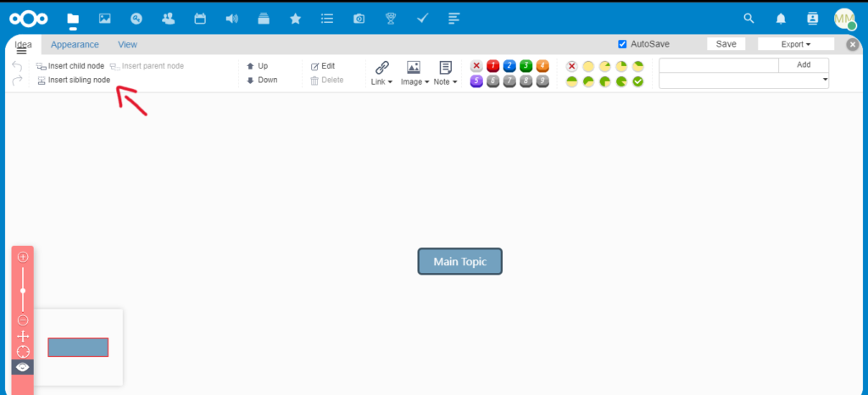Screen dimensions: 868x395
Task: Open the camera app icon
Action: coord(359,19)
